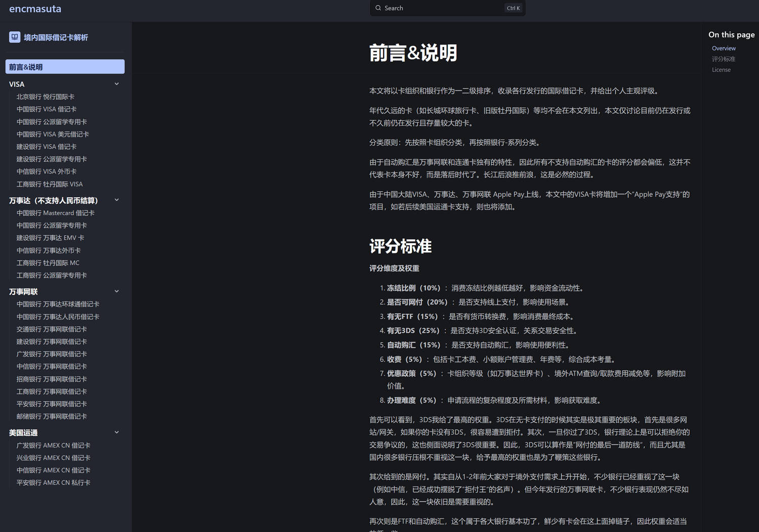Collapse the 美国运通 section chevron
759x532 pixels.
[x=116, y=432]
